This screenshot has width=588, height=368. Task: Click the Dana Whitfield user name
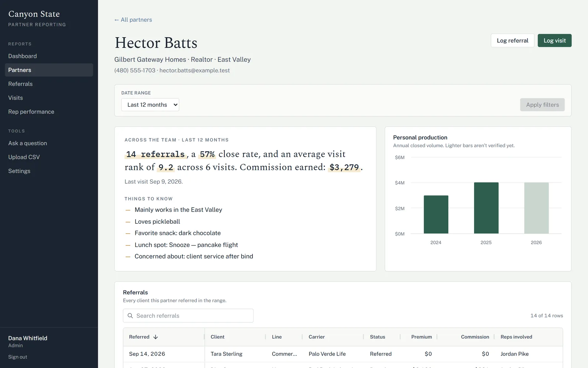pyautogui.click(x=28, y=338)
